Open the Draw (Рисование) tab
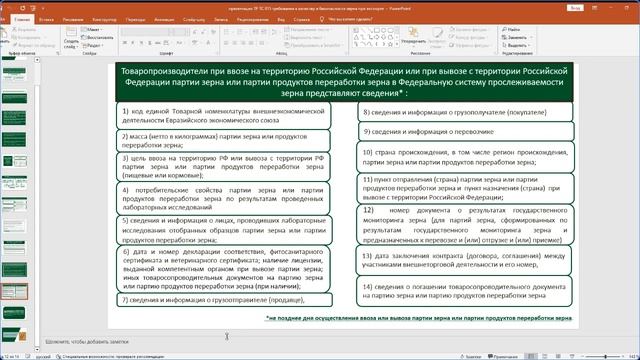640x360 pixels. (x=73, y=19)
